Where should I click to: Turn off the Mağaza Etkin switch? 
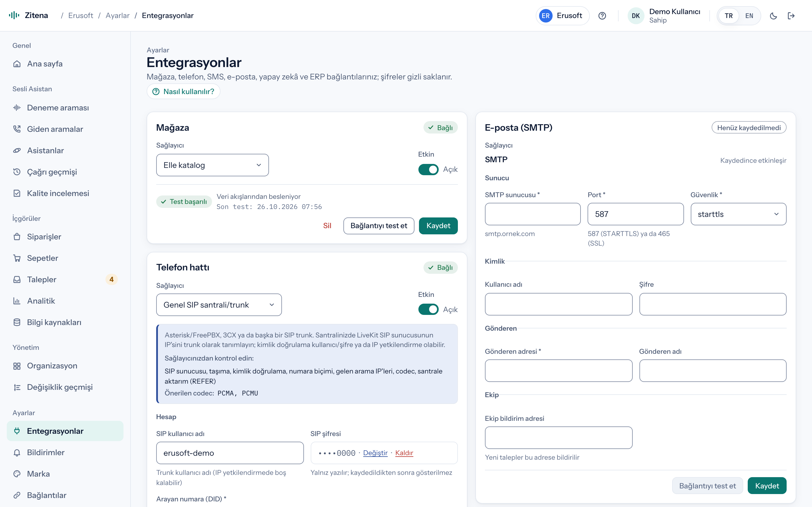(428, 169)
